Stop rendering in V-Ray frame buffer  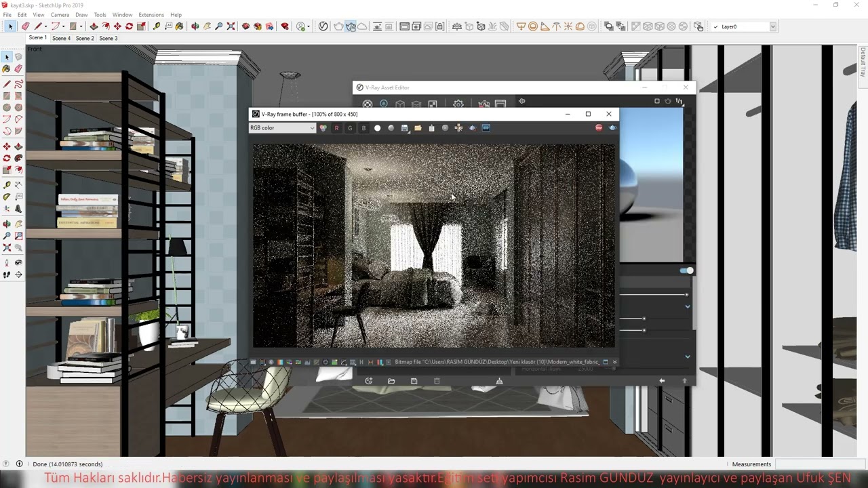(599, 127)
